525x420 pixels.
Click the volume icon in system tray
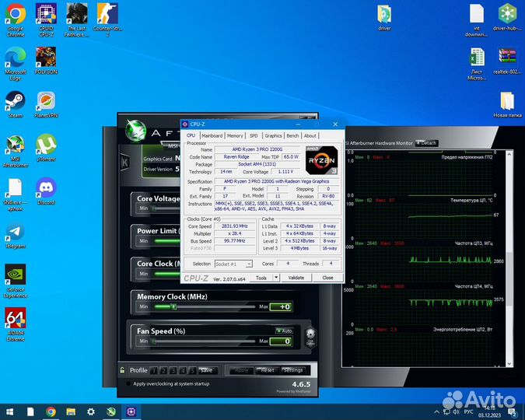pyautogui.click(x=456, y=411)
